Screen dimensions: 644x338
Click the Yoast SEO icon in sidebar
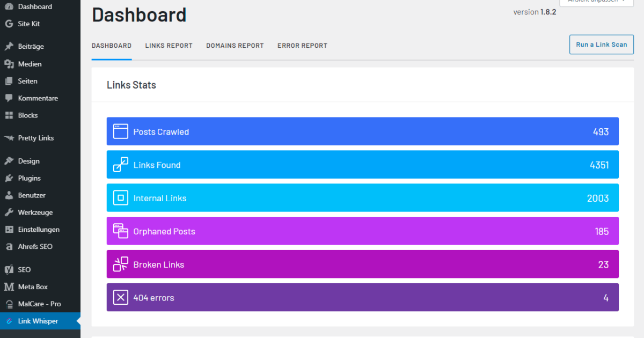[9, 269]
